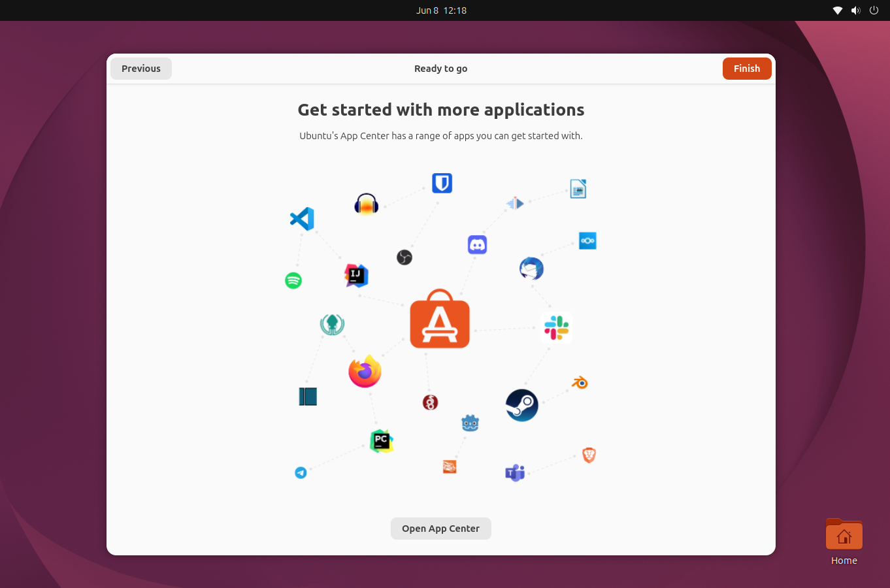
Task: Click the teal book-shaped app icon
Action: (308, 397)
